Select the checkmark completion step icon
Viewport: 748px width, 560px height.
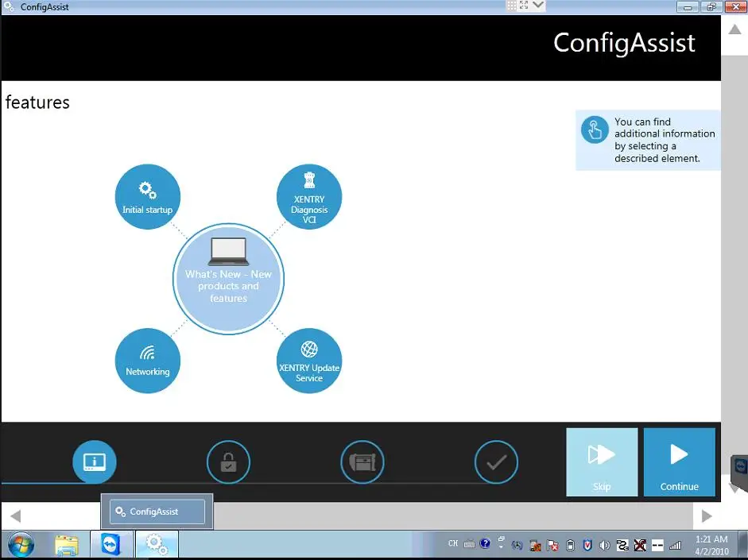496,462
